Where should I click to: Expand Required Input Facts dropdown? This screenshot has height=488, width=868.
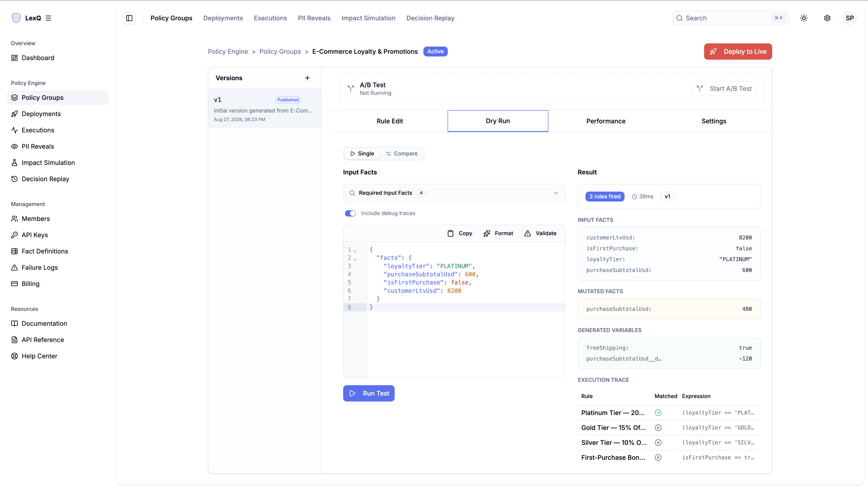[454, 193]
